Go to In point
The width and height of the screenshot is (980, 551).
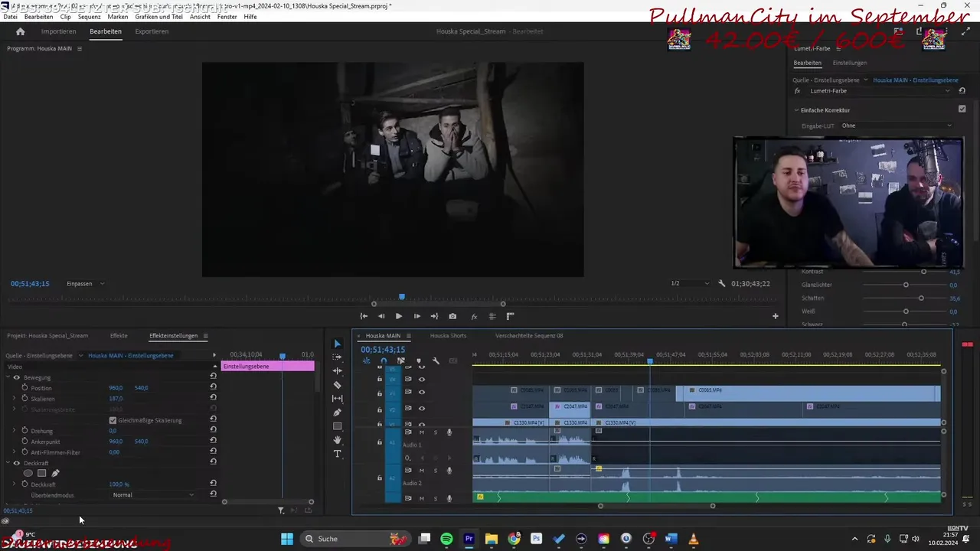[364, 316]
